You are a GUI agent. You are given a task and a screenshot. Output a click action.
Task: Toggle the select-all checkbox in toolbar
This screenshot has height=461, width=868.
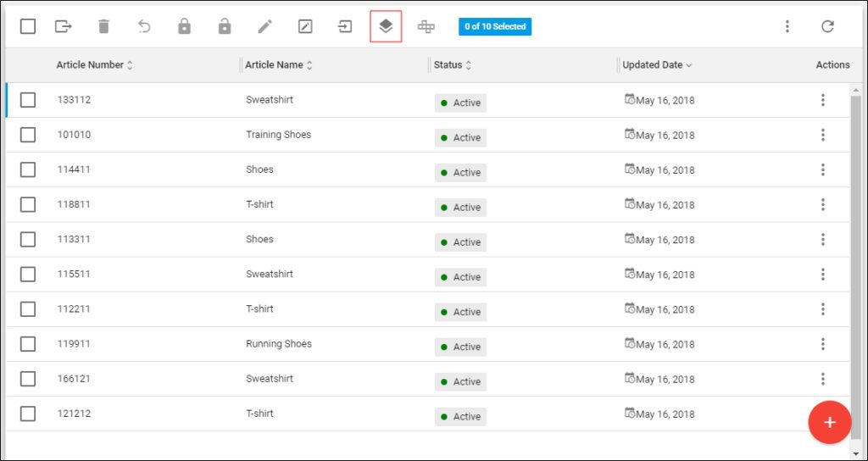click(x=28, y=26)
